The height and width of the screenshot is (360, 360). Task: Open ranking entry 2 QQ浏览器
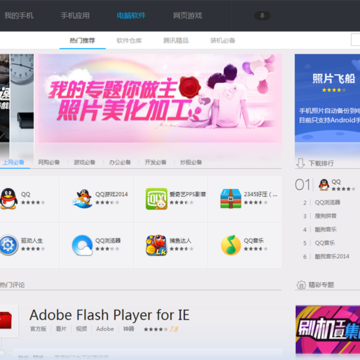[327, 202]
